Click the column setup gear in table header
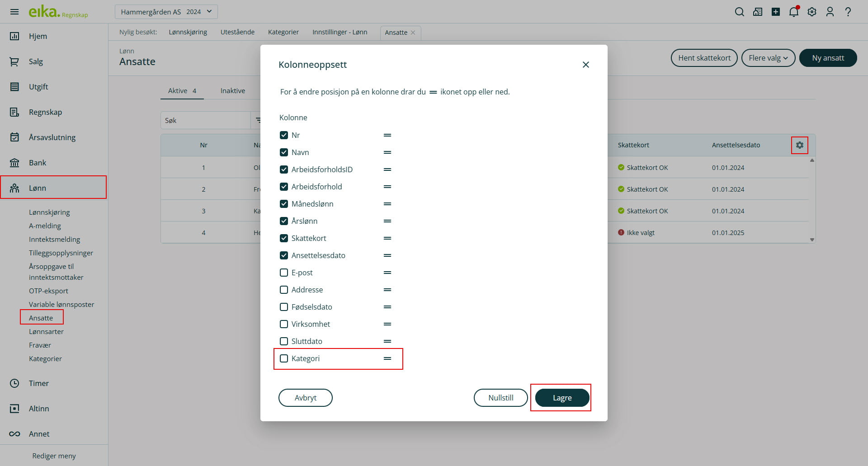The height and width of the screenshot is (466, 868). point(799,145)
